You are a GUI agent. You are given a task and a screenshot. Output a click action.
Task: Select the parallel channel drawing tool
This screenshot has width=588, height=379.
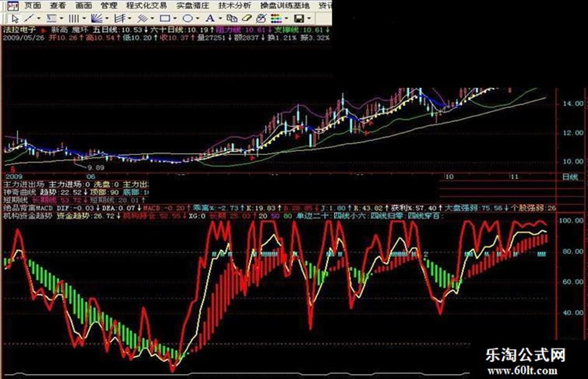[x=119, y=18]
